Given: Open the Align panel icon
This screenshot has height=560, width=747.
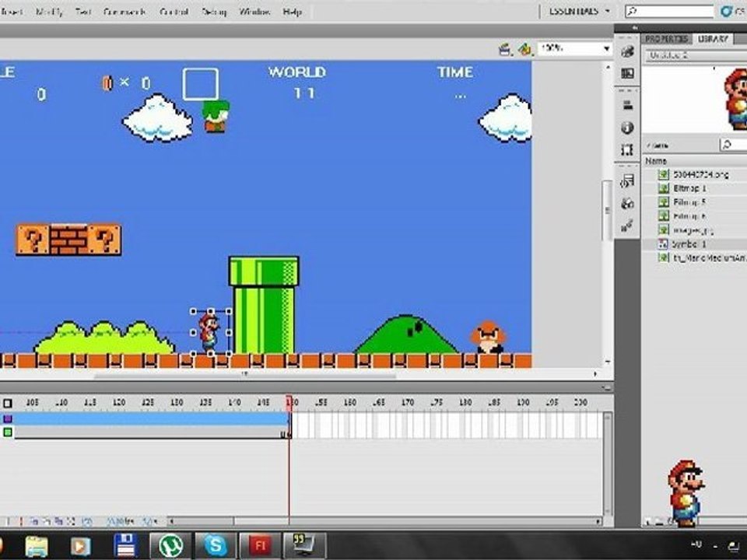Looking at the screenshot, I should point(627,106).
